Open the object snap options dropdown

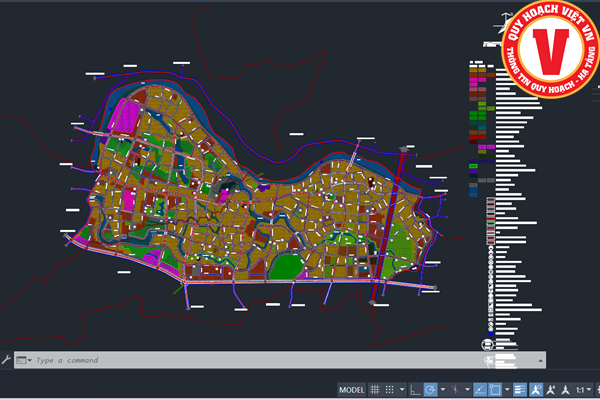click(x=507, y=390)
